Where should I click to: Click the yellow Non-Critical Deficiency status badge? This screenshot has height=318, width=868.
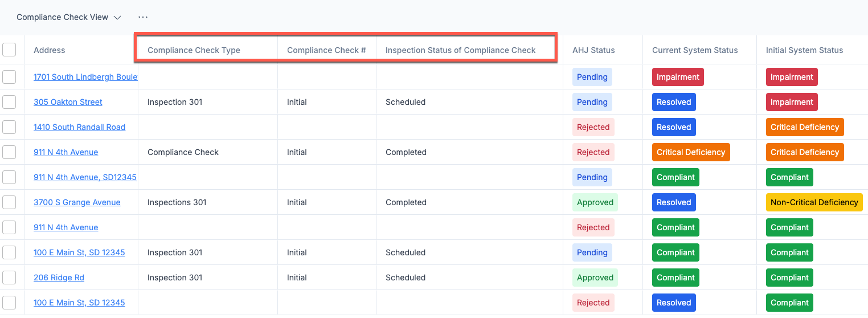point(814,202)
